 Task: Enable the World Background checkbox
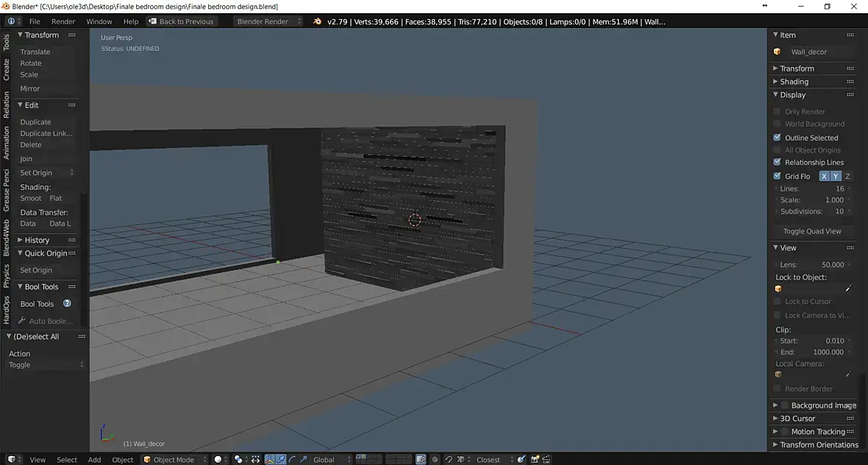pyautogui.click(x=778, y=124)
